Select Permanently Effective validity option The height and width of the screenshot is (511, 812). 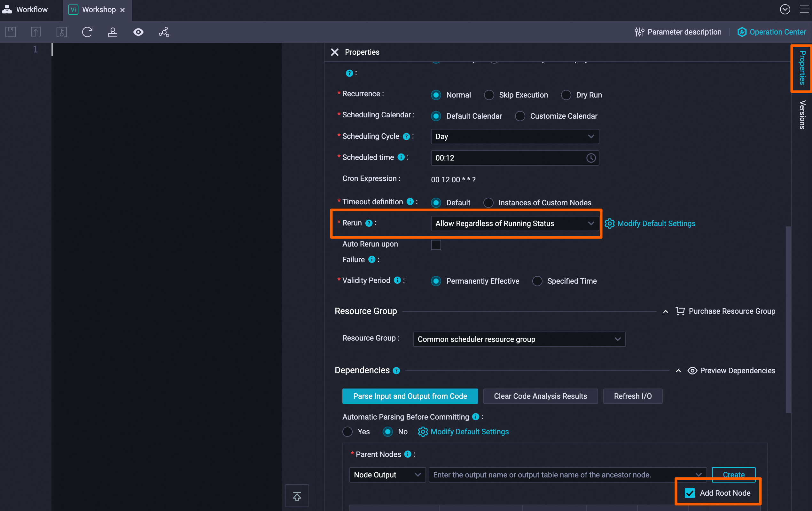click(436, 281)
